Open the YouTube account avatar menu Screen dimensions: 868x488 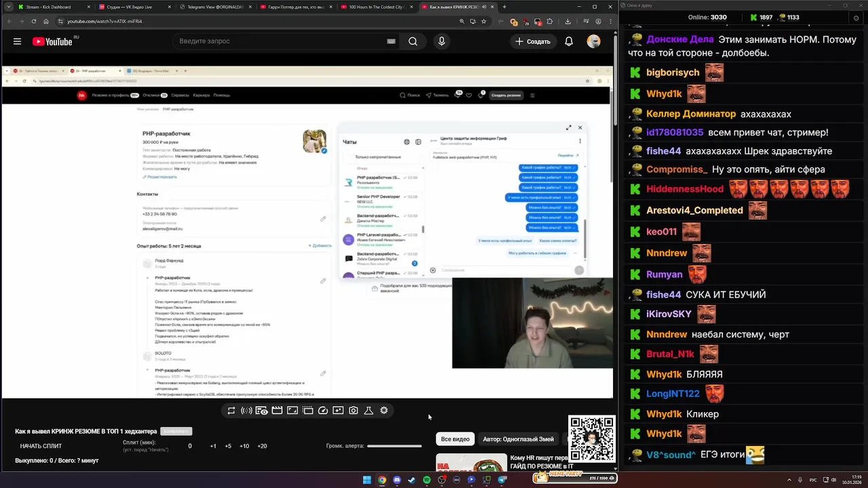click(593, 41)
